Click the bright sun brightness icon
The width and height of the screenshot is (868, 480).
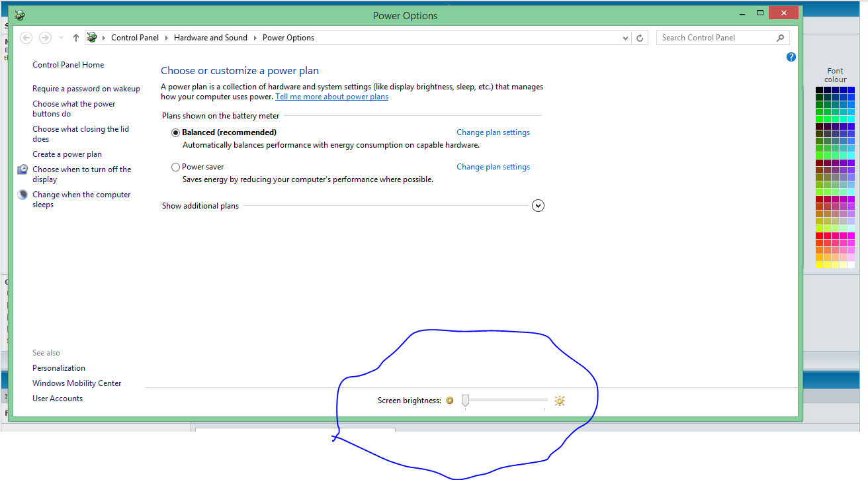pyautogui.click(x=560, y=401)
